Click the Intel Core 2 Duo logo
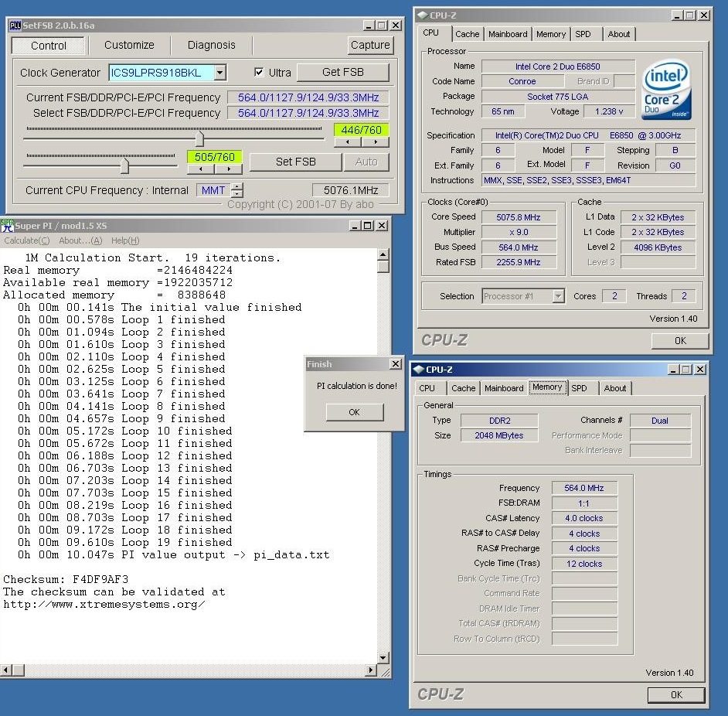This screenshot has height=716, width=728. [x=665, y=90]
